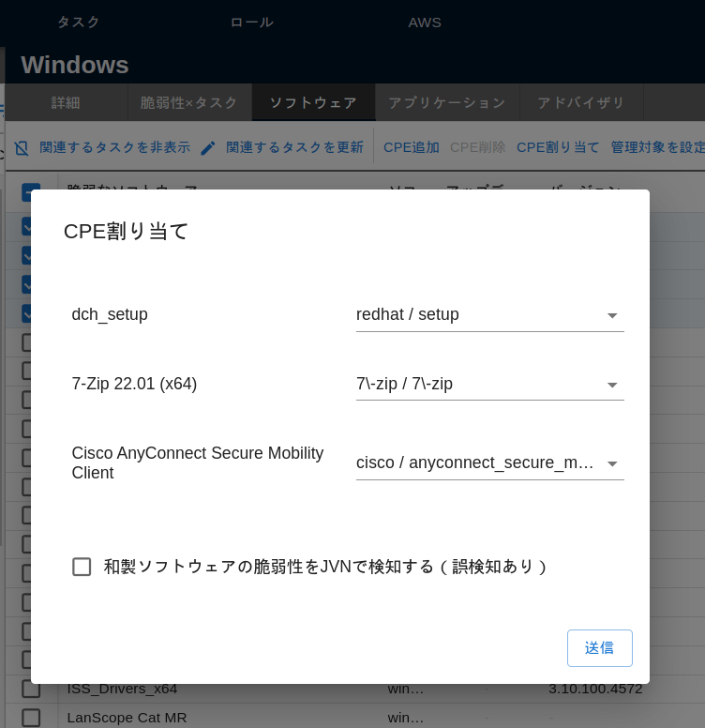Image resolution: width=705 pixels, height=728 pixels.
Task: Enable JVN detection for Japanese software checkbox
Action: point(82,567)
